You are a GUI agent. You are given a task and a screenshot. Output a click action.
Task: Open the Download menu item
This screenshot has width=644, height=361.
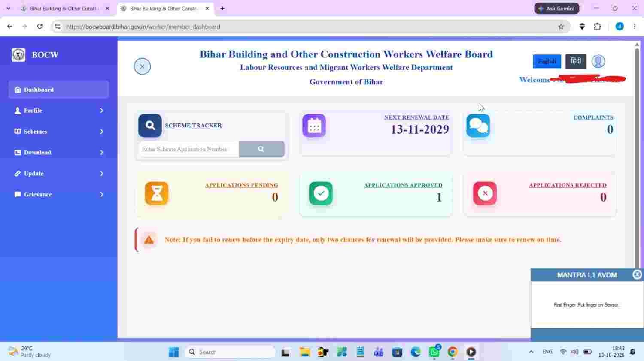pos(59,153)
